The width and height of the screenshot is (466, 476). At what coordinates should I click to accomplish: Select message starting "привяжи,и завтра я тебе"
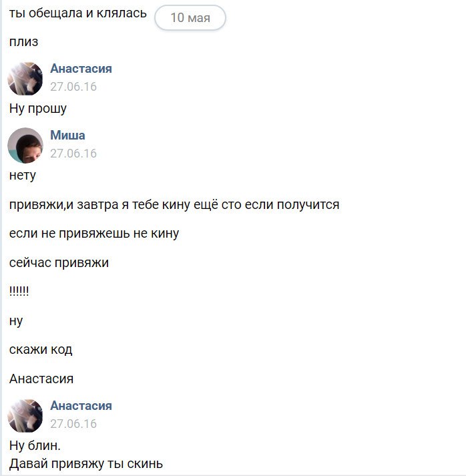pos(174,204)
